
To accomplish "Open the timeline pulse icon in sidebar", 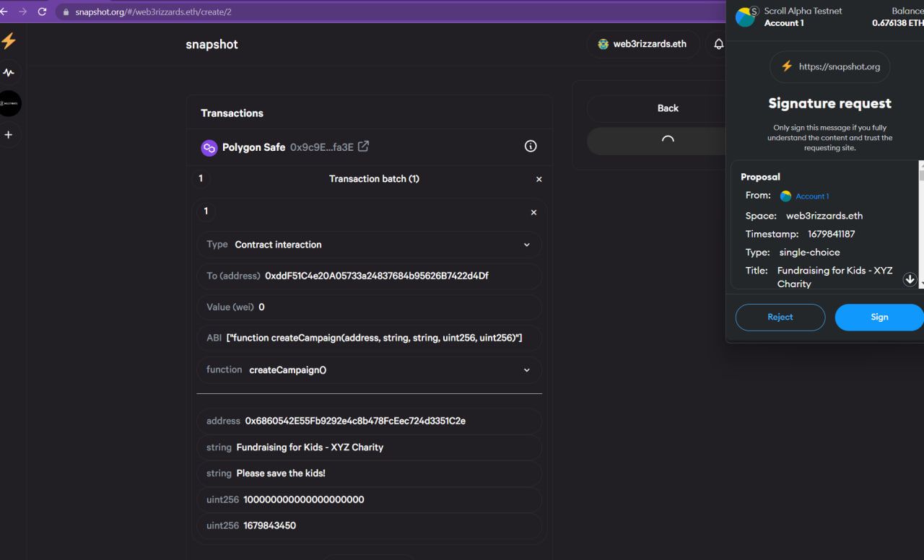I will click(9, 72).
